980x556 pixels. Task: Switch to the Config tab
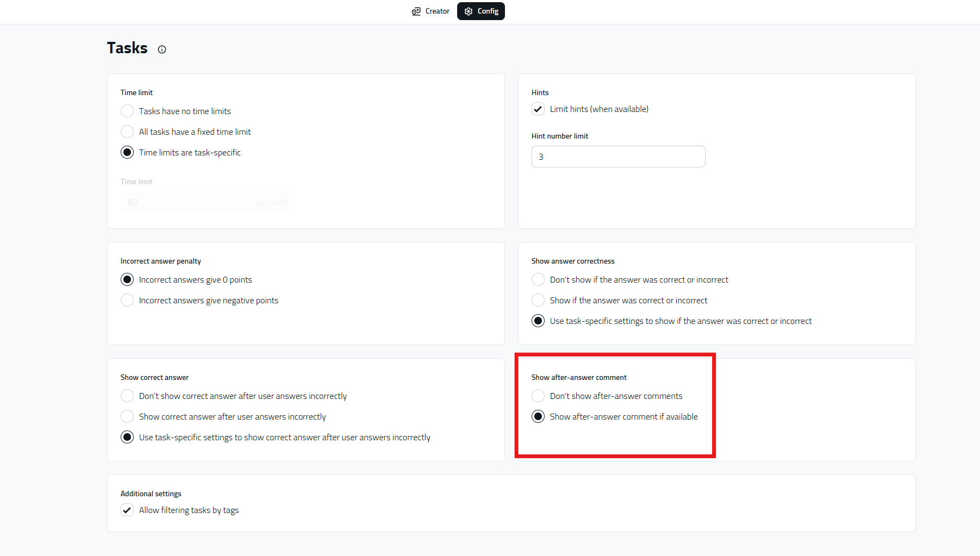481,11
